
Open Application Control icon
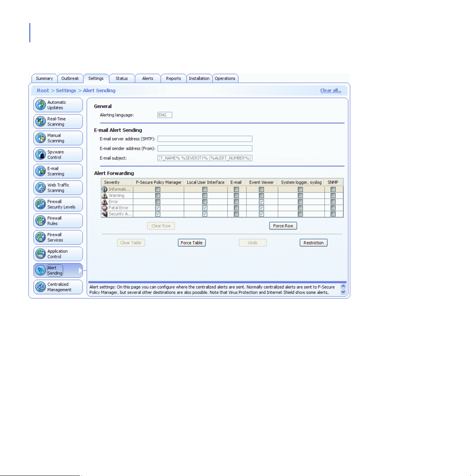40,254
